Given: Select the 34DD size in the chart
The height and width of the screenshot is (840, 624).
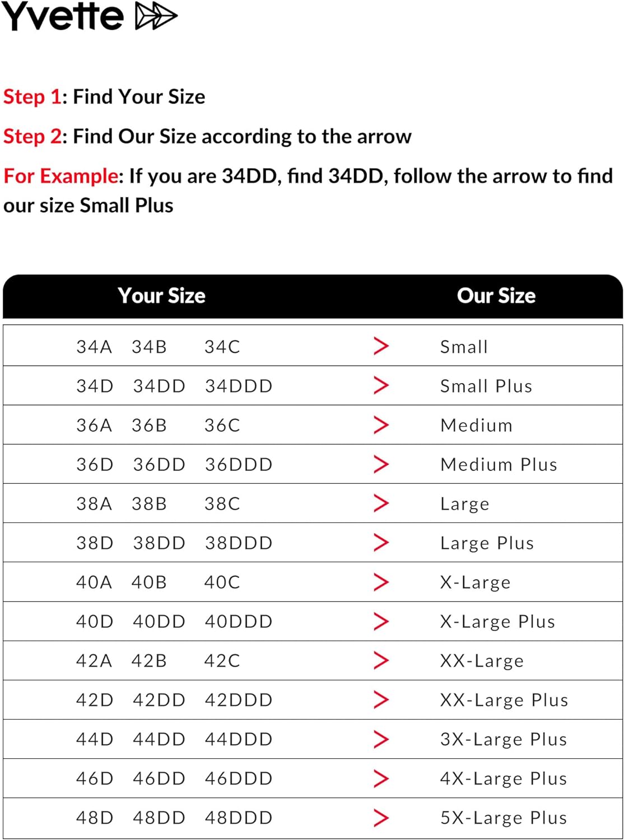Looking at the screenshot, I should 159,386.
